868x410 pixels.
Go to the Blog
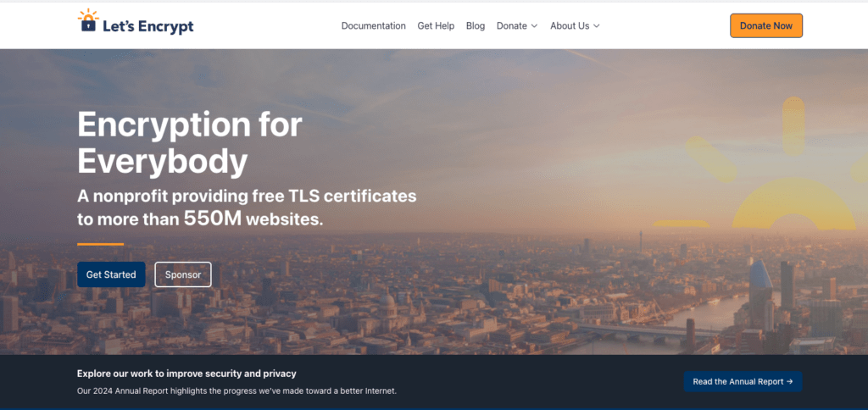click(x=475, y=26)
